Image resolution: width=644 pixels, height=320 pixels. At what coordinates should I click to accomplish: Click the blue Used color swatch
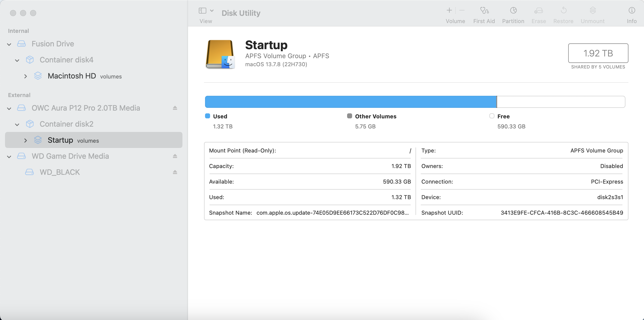coord(208,116)
